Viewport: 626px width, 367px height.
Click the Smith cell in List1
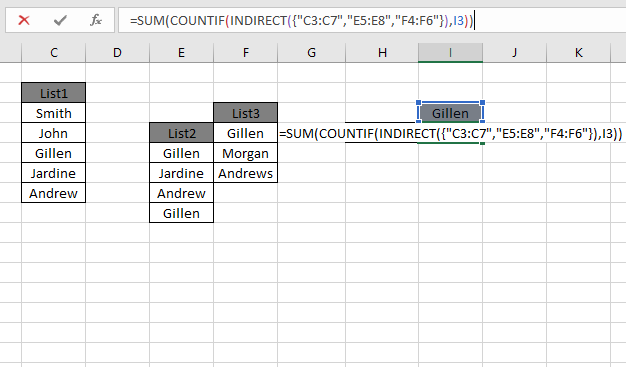pos(53,113)
